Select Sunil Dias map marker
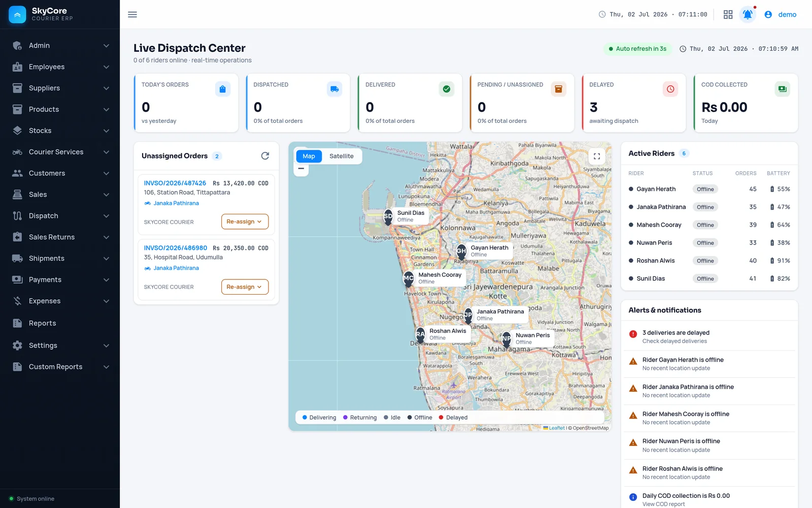 click(388, 217)
